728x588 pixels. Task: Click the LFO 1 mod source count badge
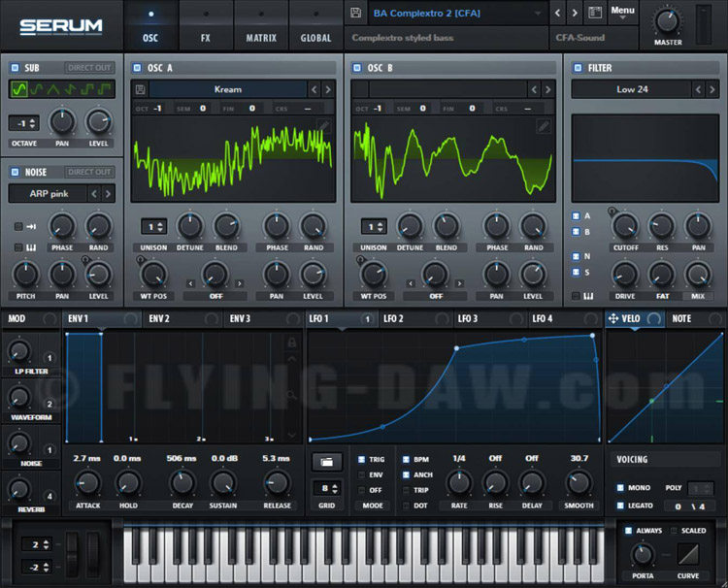pos(367,319)
